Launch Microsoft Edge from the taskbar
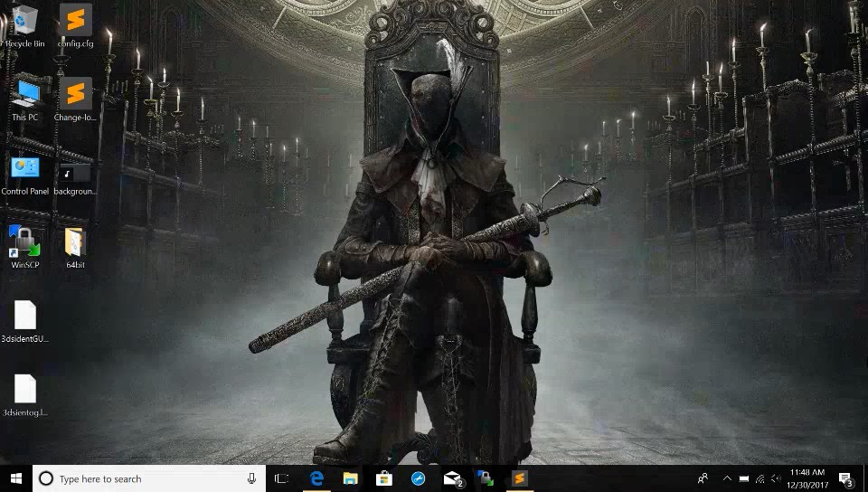Screen dimensions: 868x492 [316, 478]
